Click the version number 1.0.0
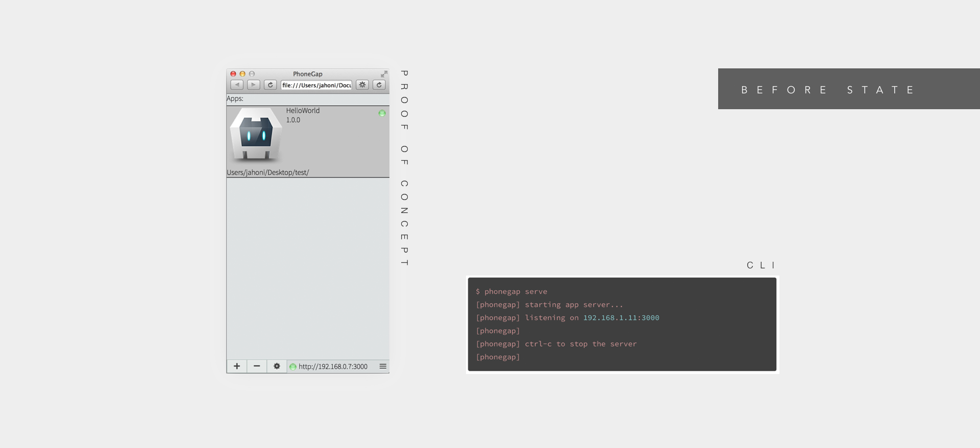The width and height of the screenshot is (980, 448). (x=293, y=120)
